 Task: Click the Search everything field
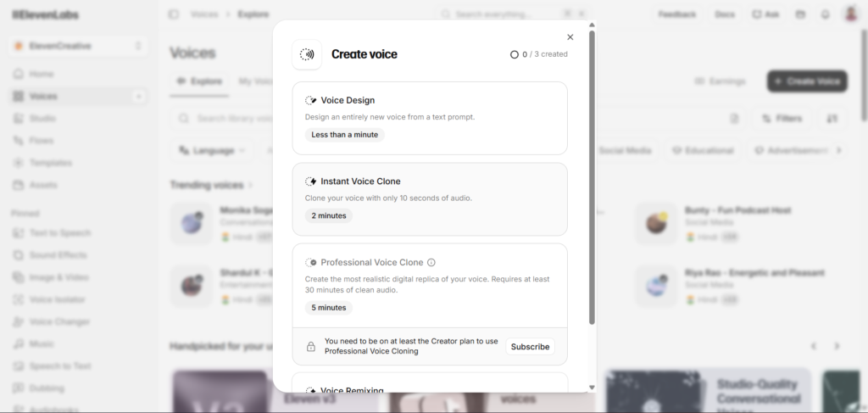(x=512, y=14)
